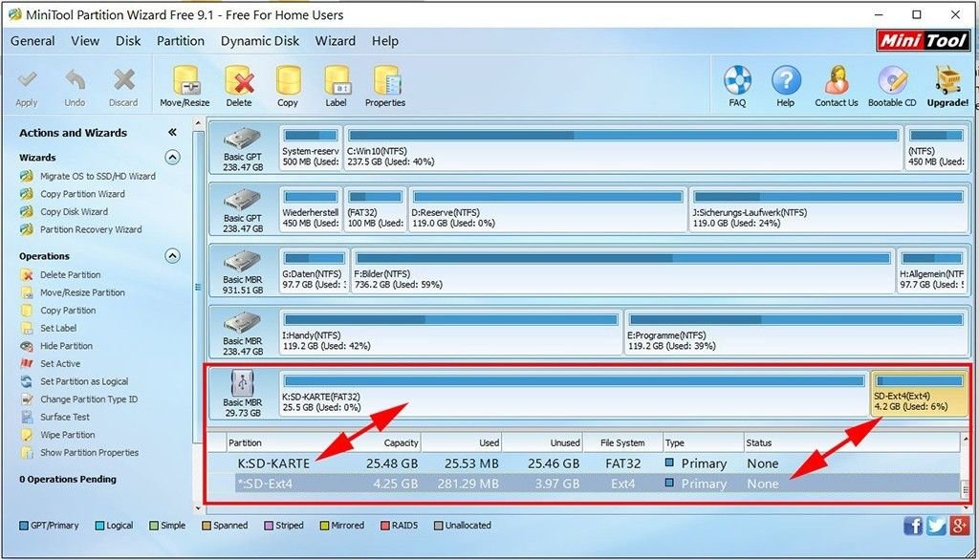Sort by the Status column header
Image resolution: width=979 pixels, height=560 pixels.
click(851, 442)
